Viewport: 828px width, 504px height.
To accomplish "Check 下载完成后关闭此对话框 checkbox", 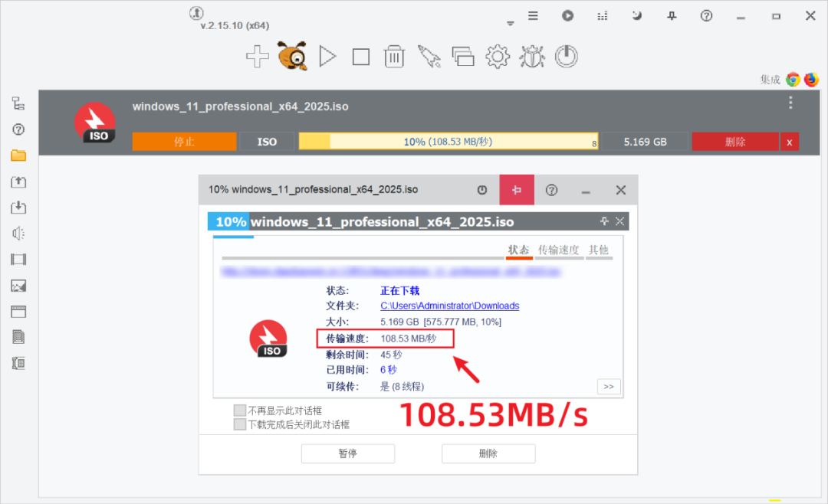I will click(240, 424).
